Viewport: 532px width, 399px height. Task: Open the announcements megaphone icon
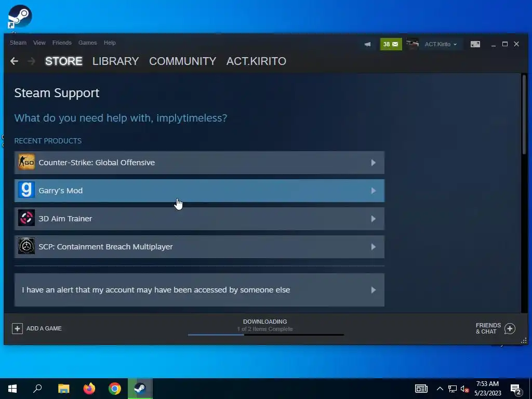(x=367, y=44)
